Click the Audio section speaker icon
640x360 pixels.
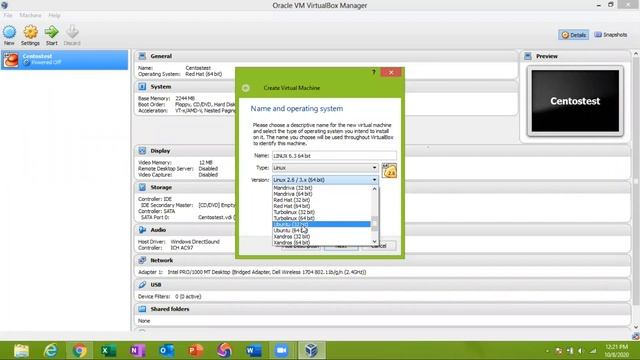[142, 230]
